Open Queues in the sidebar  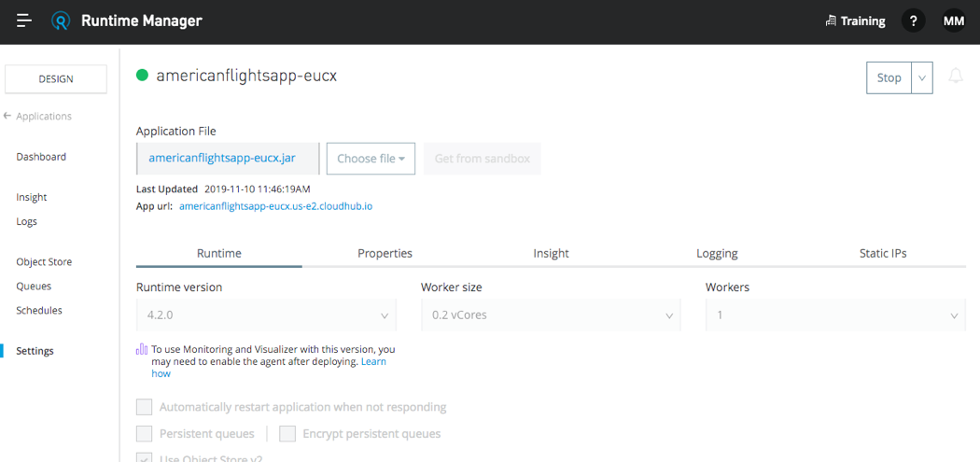(x=34, y=287)
